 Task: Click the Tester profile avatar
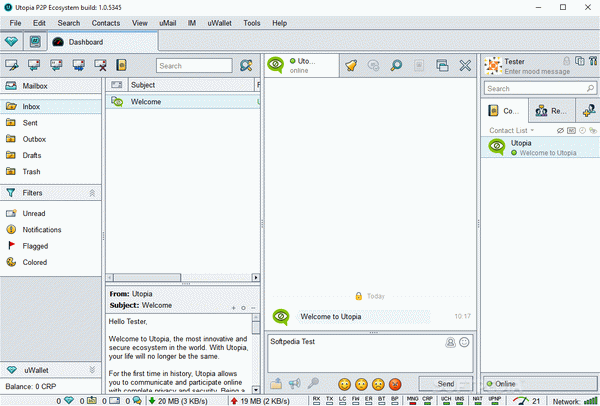pyautogui.click(x=493, y=66)
